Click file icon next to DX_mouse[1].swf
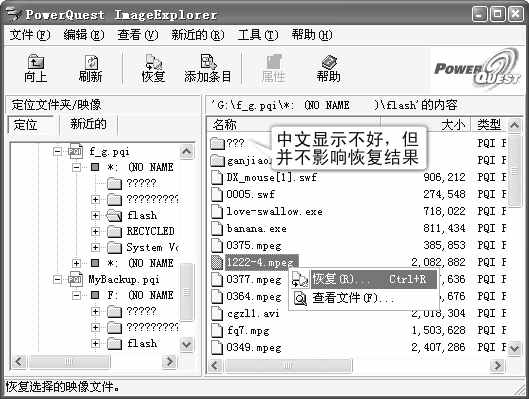Image resolution: width=529 pixels, height=399 pixels. [217, 177]
